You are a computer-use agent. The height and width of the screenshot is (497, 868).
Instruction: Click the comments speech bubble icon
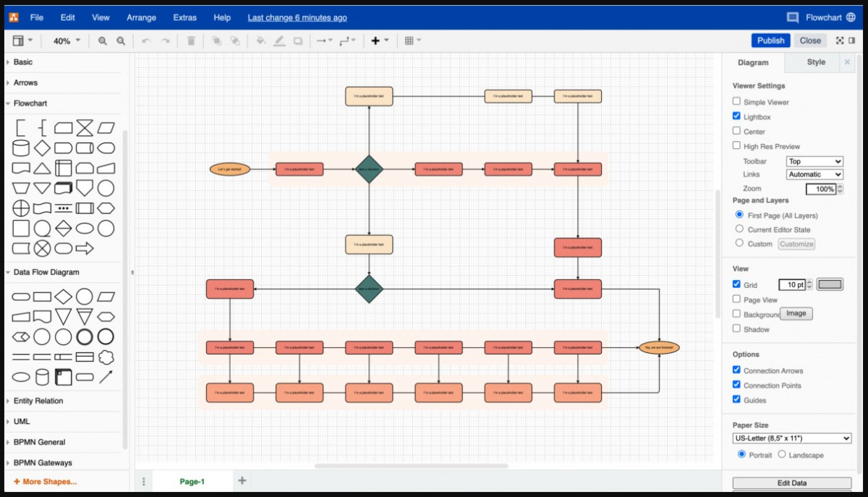point(793,17)
